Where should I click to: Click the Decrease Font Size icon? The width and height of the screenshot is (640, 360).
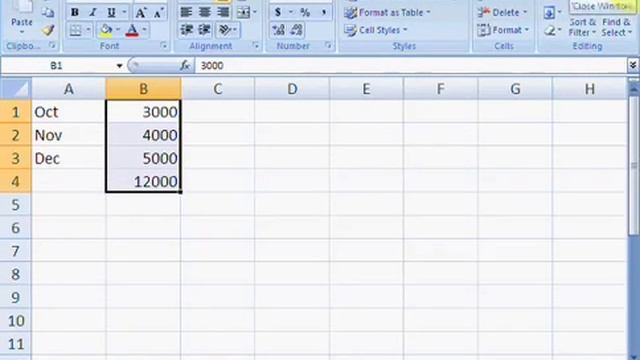[158, 13]
